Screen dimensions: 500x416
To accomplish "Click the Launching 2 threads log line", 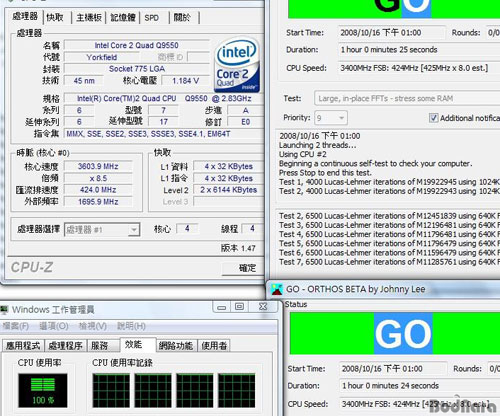I will (318, 145).
